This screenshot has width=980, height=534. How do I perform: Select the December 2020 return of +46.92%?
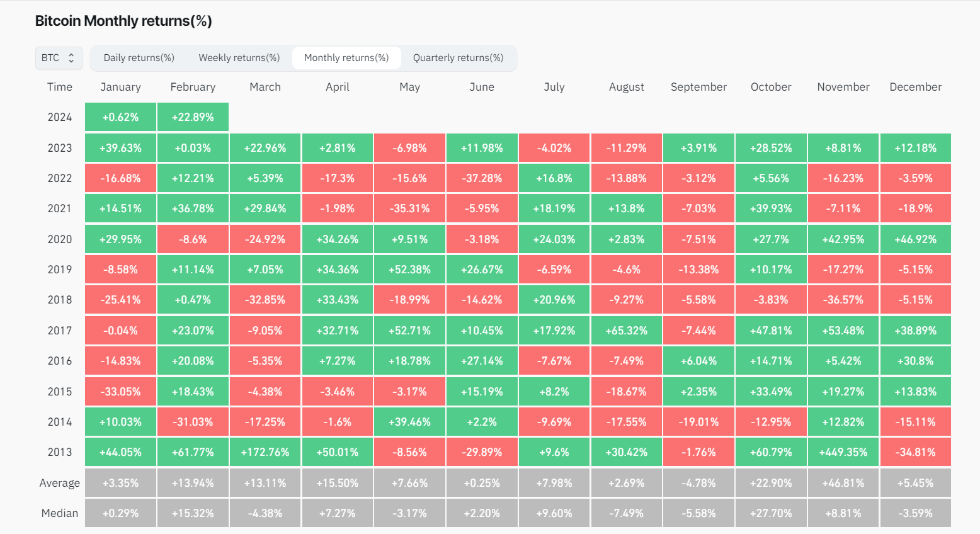pyautogui.click(x=915, y=239)
